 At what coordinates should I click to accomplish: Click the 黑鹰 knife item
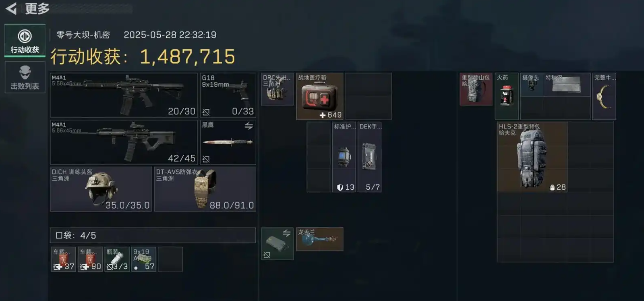click(228, 142)
